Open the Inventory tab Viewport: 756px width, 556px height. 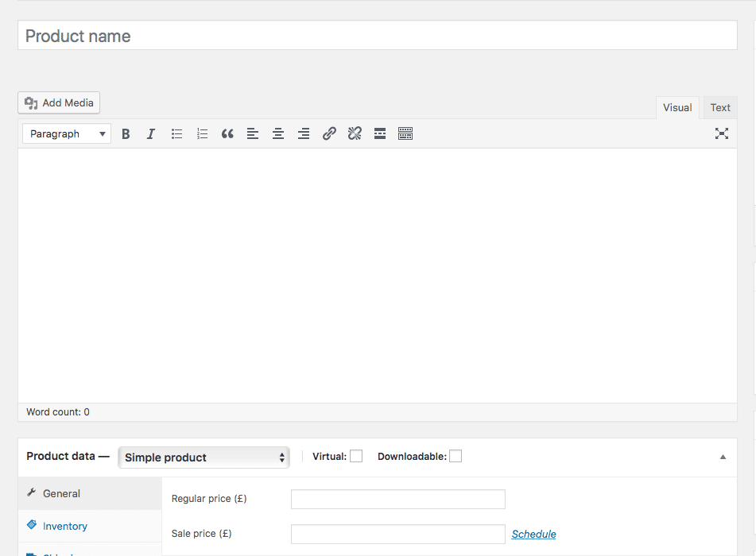65,526
